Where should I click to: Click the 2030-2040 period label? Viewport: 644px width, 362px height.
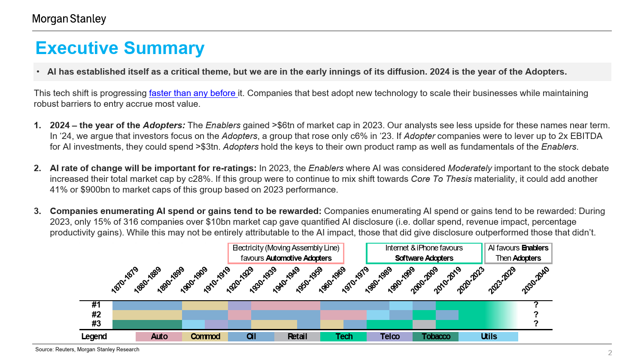(x=536, y=280)
